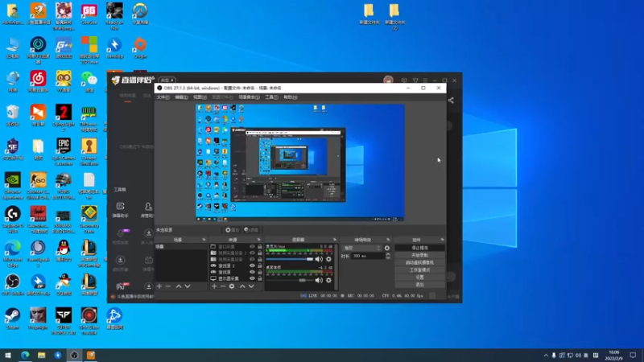Toggle lock on 显示器采集 source
Viewport: 644px width, 362px height.
coord(259,278)
